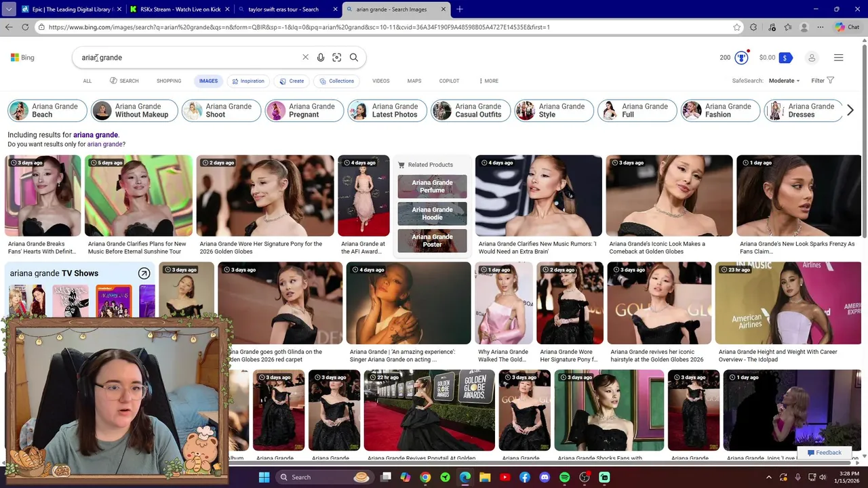Start voice search with the microphone icon
This screenshot has width=868, height=488.
(321, 58)
